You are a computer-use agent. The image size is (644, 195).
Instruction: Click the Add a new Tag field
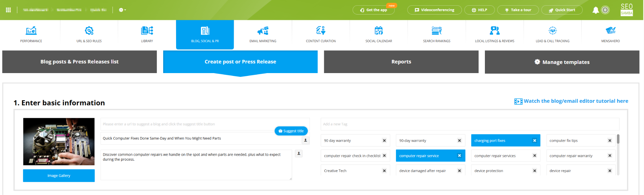coord(470,124)
